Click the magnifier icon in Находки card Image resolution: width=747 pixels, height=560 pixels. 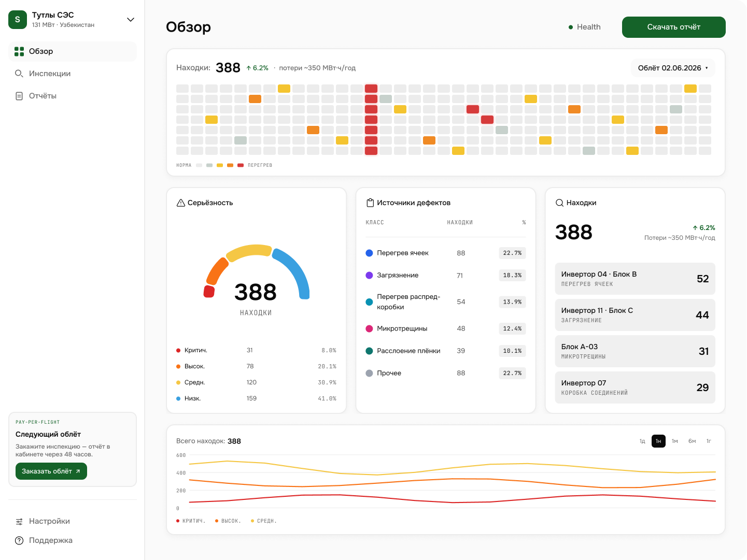(x=560, y=203)
